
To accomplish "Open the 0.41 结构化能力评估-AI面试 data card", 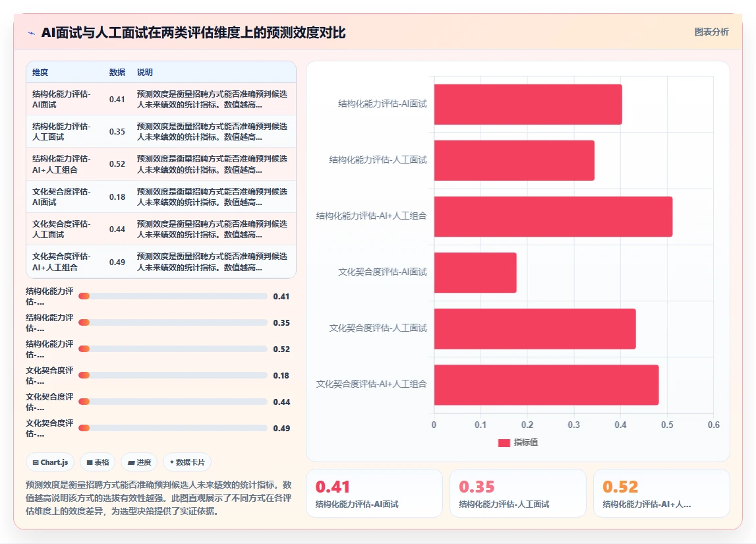I will (374, 493).
